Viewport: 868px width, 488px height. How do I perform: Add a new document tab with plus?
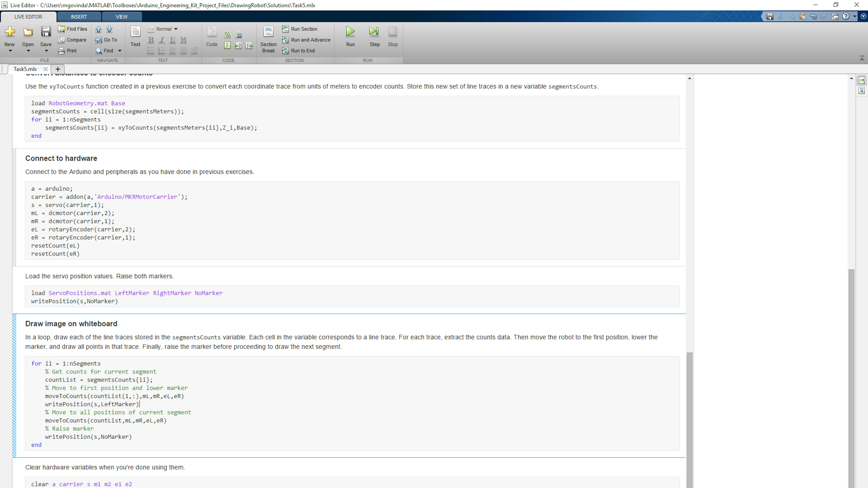[58, 69]
